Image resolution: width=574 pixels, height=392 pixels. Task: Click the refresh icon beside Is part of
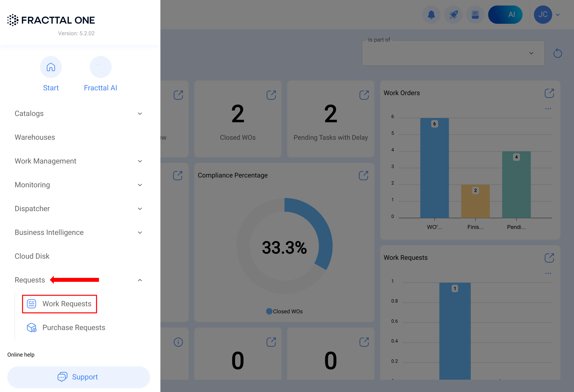(558, 53)
